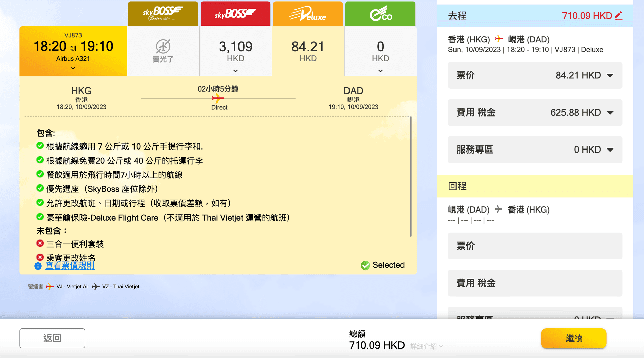
Task: Open the 回程 費用 稅金 row
Action: (x=535, y=283)
